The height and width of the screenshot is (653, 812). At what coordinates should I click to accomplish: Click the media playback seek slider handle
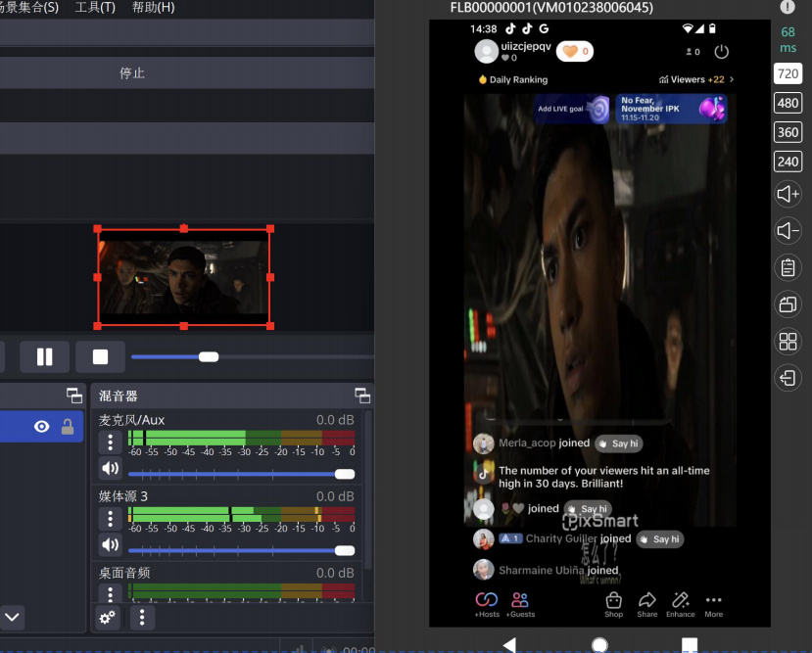pyautogui.click(x=209, y=356)
